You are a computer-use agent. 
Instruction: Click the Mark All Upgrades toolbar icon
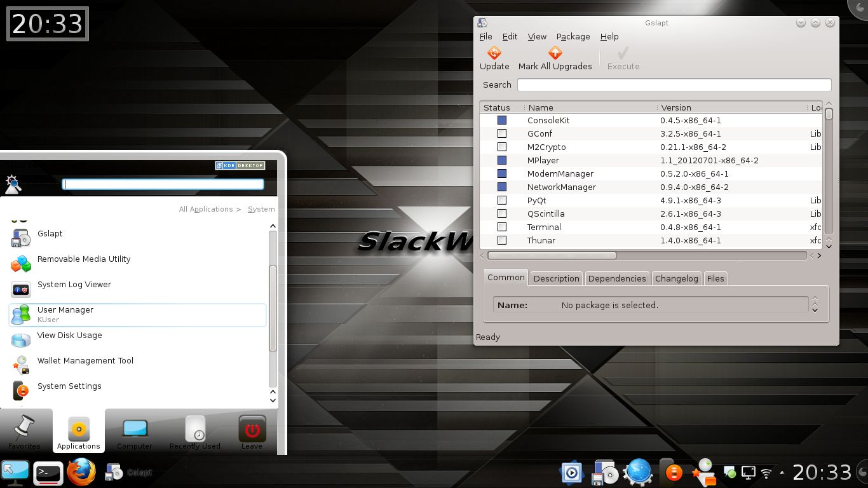click(555, 53)
